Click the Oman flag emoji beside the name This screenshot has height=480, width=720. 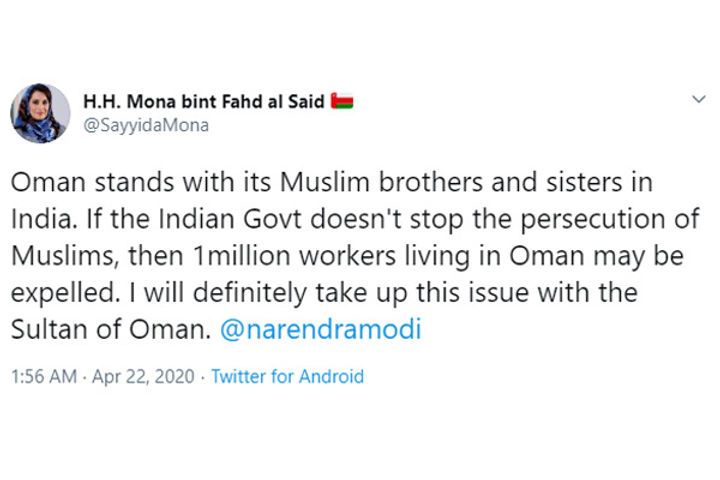tap(343, 103)
